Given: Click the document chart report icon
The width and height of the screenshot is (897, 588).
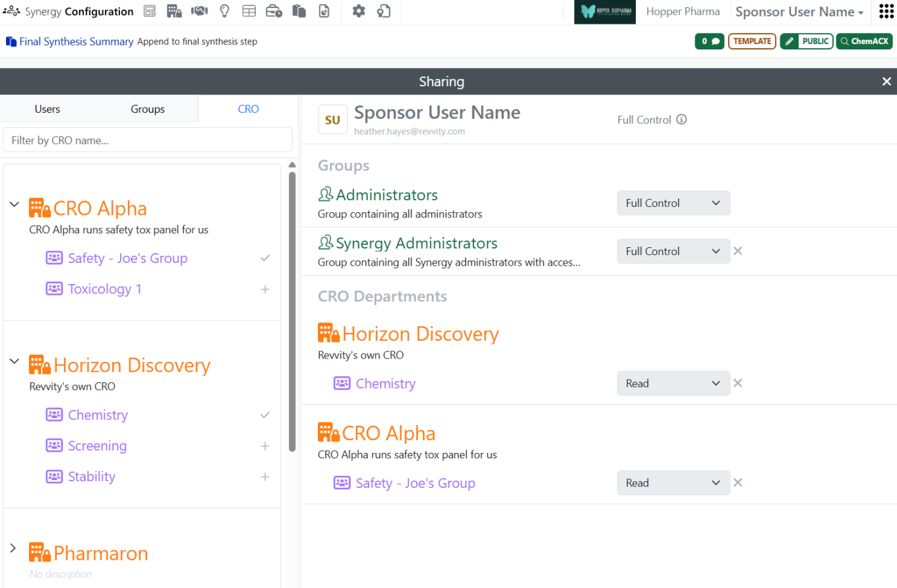Looking at the screenshot, I should (324, 11).
